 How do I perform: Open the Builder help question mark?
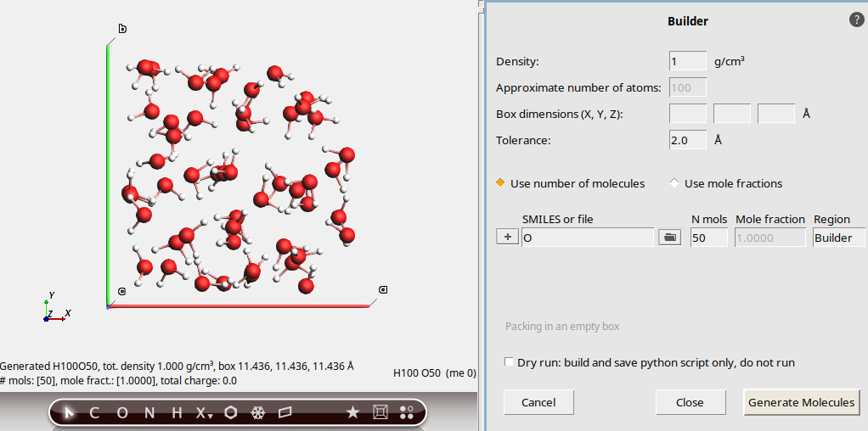click(856, 20)
